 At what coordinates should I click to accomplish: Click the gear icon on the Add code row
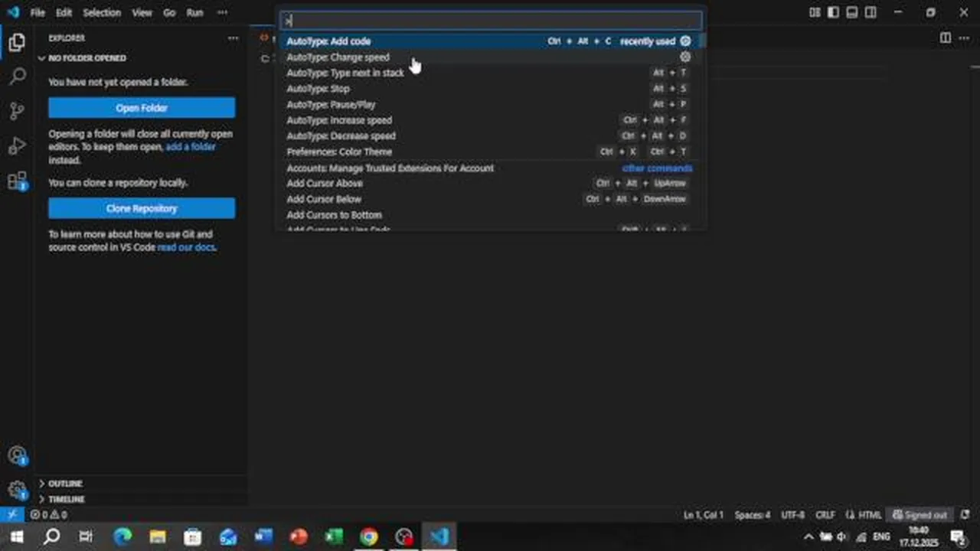[x=685, y=41]
